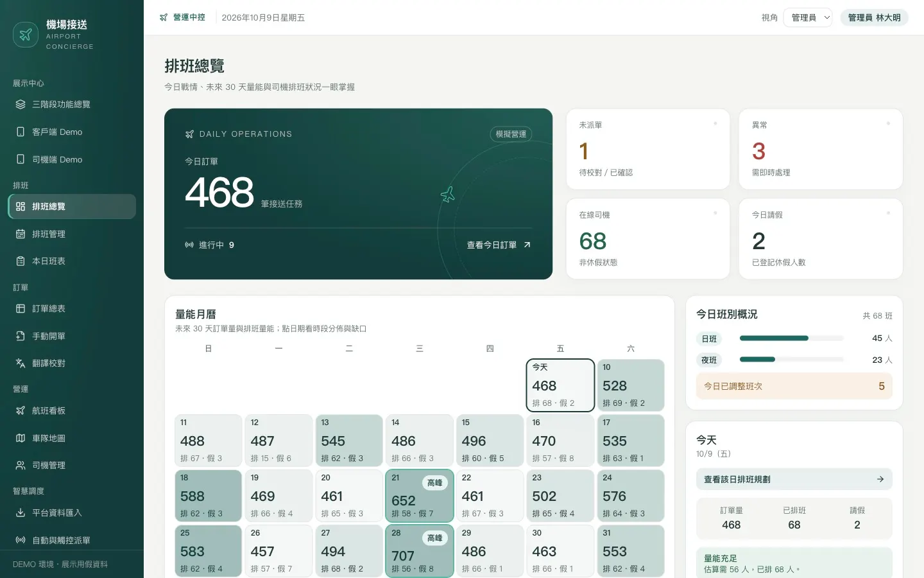Click the 查看今日訂單 link
This screenshot has height=578, width=924.
click(499, 245)
